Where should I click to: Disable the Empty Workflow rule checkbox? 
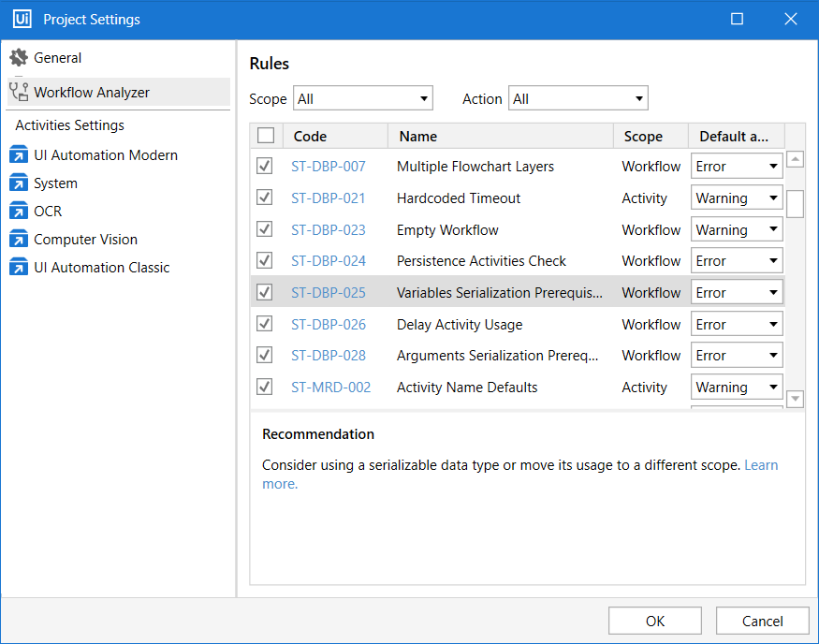[x=265, y=229]
